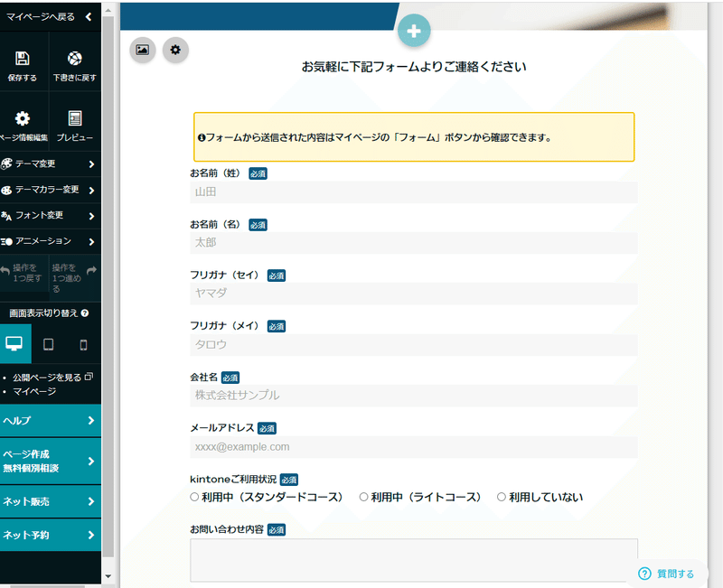The height and width of the screenshot is (588, 723).
Task: Open the ネット販売 menu item
Action: pyautogui.click(x=51, y=501)
